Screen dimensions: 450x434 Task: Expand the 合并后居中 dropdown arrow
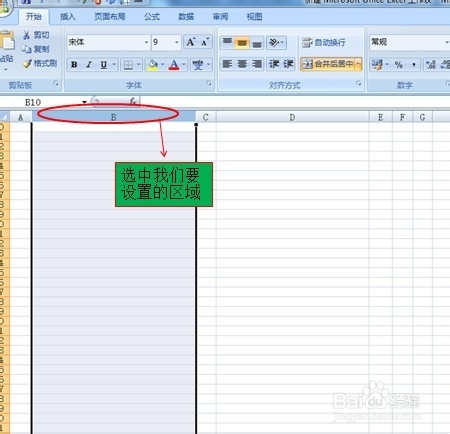[x=358, y=64]
